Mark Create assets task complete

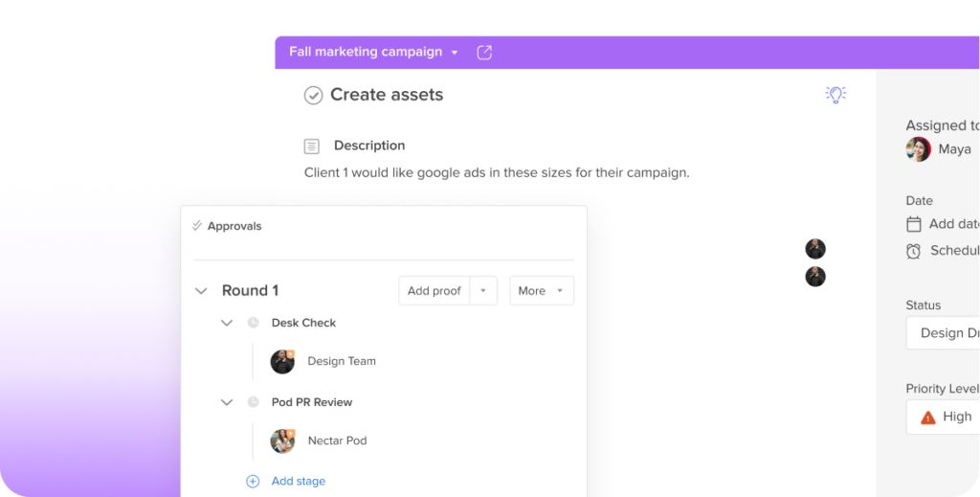313,95
